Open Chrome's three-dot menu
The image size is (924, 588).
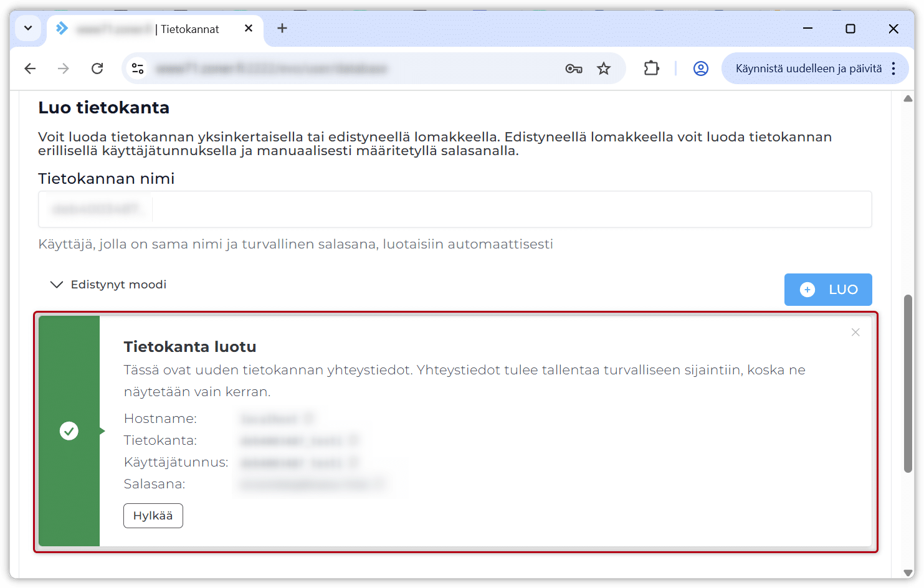893,69
